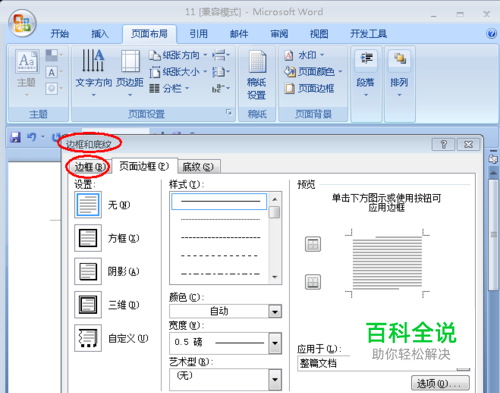This screenshot has height=393, width=500.
Task: Close 边框和底纹 dialog
Action: pyautogui.click(x=468, y=144)
